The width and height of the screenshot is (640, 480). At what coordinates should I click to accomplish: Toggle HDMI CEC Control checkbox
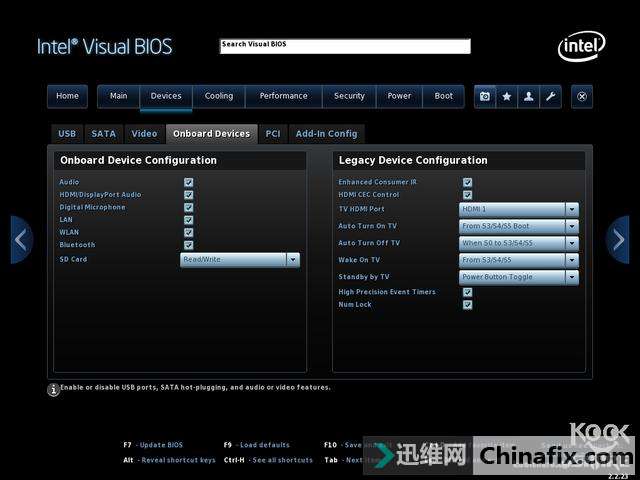pyautogui.click(x=468, y=195)
